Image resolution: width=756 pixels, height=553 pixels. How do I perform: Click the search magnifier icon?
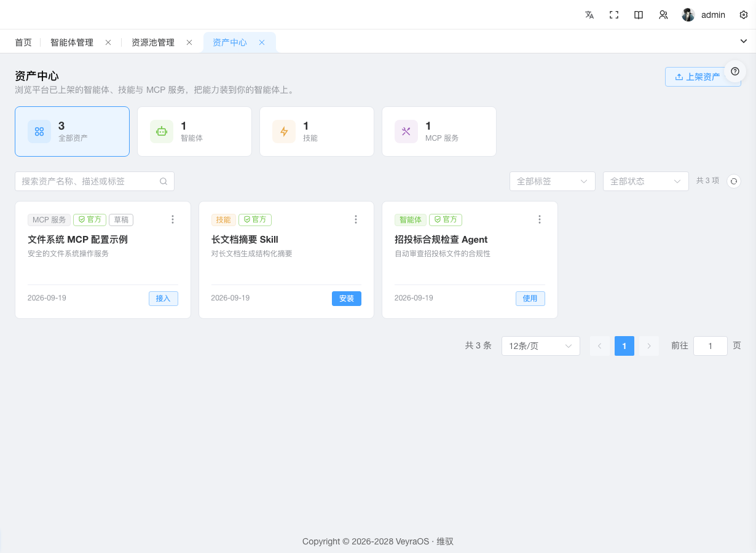click(163, 181)
